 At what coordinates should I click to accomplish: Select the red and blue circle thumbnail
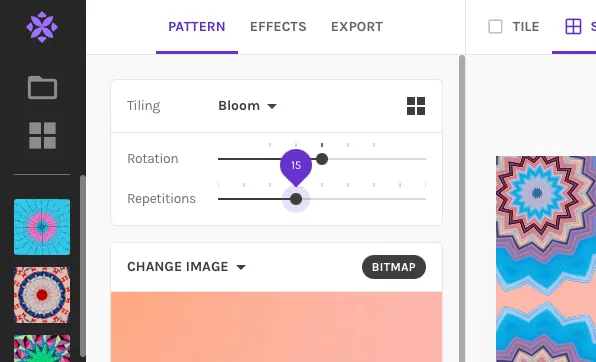pos(42,295)
